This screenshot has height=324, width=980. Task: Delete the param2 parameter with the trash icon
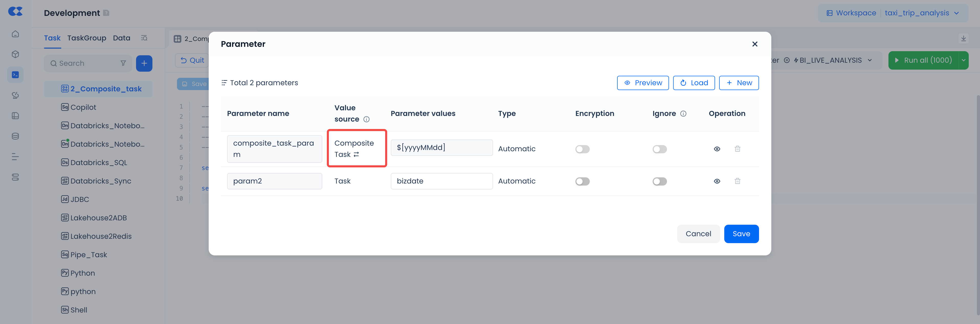737,181
